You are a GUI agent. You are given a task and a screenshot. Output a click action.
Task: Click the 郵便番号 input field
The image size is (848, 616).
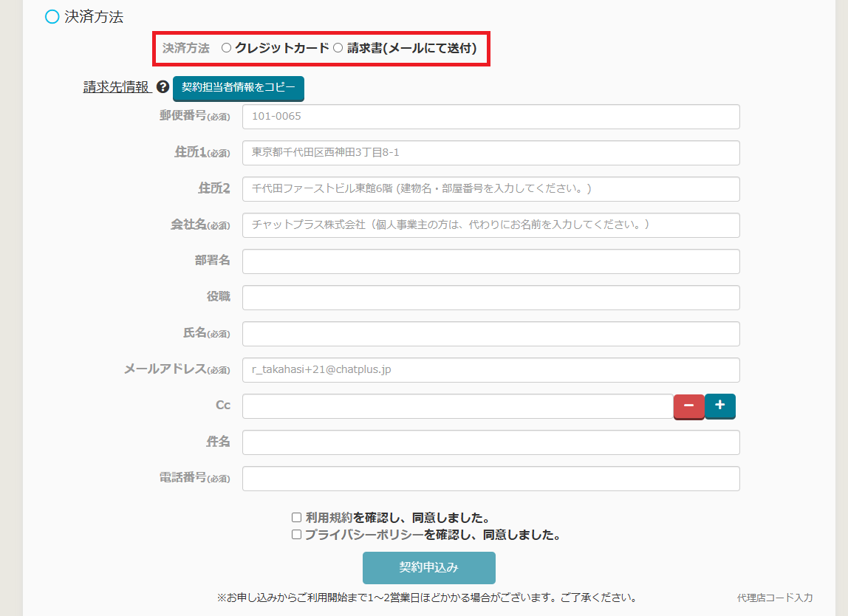[490, 117]
